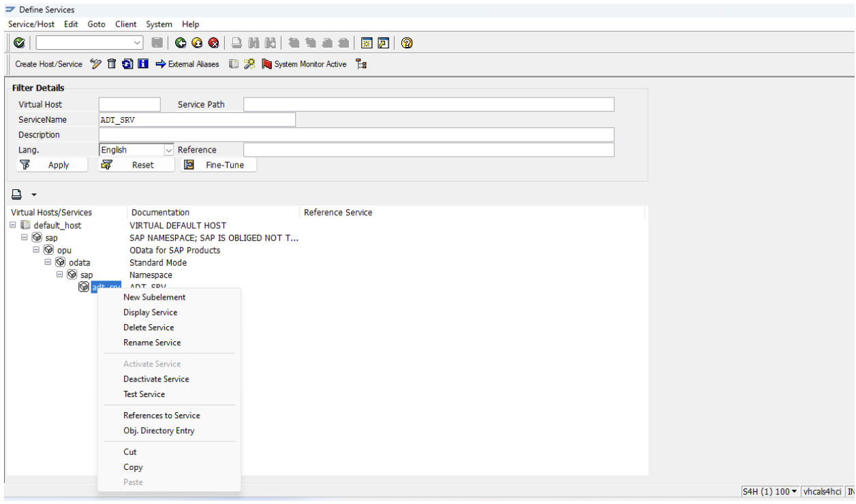Click the blue Information icon

click(143, 64)
